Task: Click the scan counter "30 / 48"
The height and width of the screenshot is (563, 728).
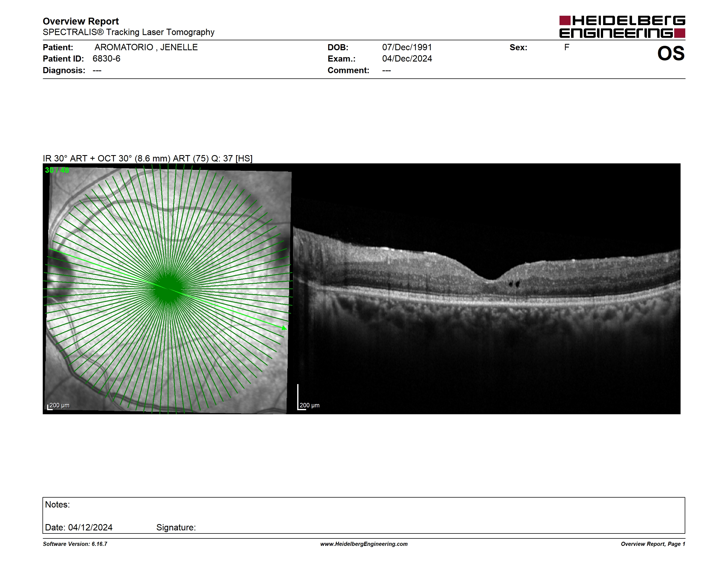Action: click(x=57, y=170)
